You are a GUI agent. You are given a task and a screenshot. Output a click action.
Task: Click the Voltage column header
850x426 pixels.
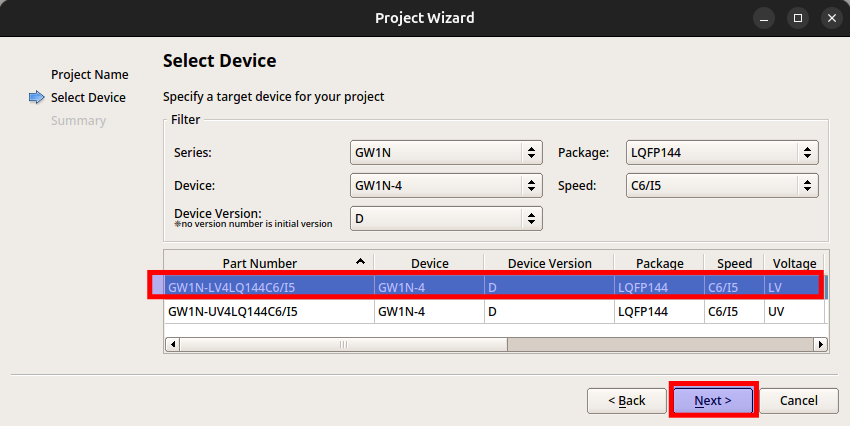(794, 263)
